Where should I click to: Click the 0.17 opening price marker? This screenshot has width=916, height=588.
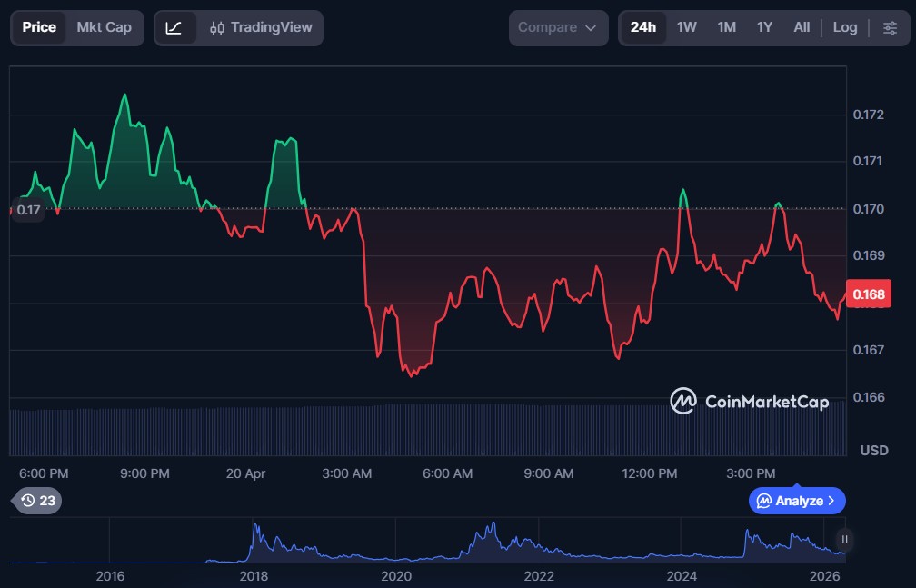click(28, 210)
